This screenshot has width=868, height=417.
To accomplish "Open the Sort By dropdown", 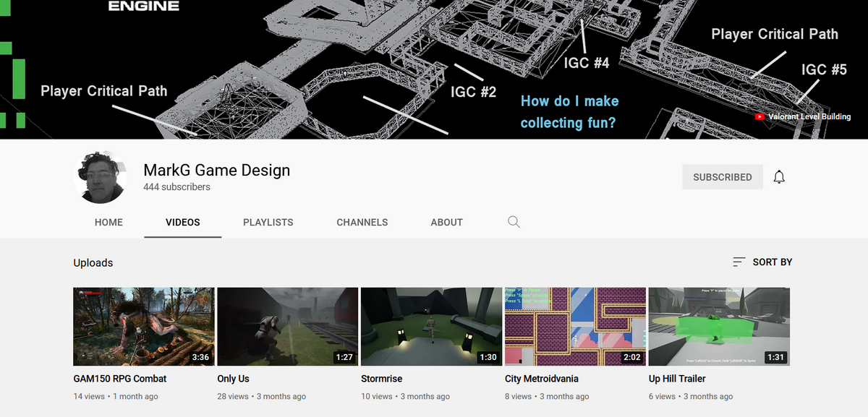I will (x=772, y=262).
